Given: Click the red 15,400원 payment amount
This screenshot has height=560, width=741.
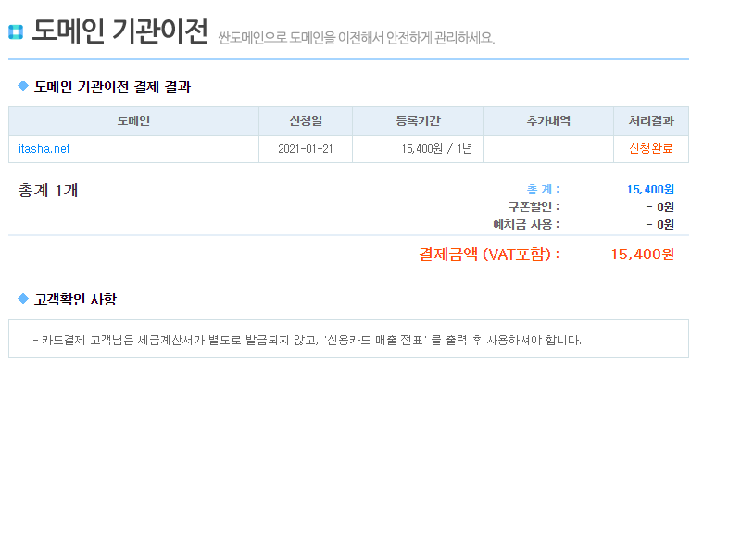Looking at the screenshot, I should [642, 255].
